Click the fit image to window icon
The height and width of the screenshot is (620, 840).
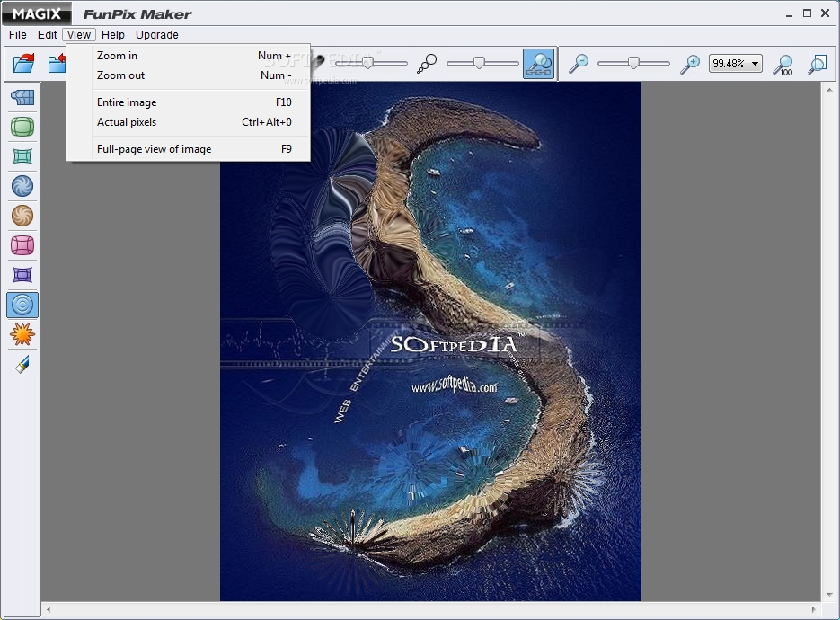pyautogui.click(x=817, y=64)
